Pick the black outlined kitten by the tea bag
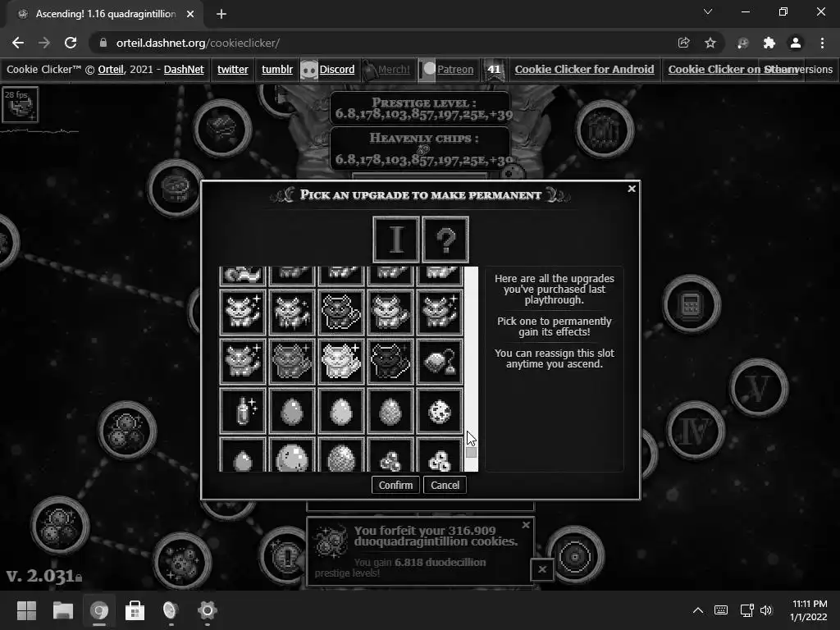 [x=390, y=361]
